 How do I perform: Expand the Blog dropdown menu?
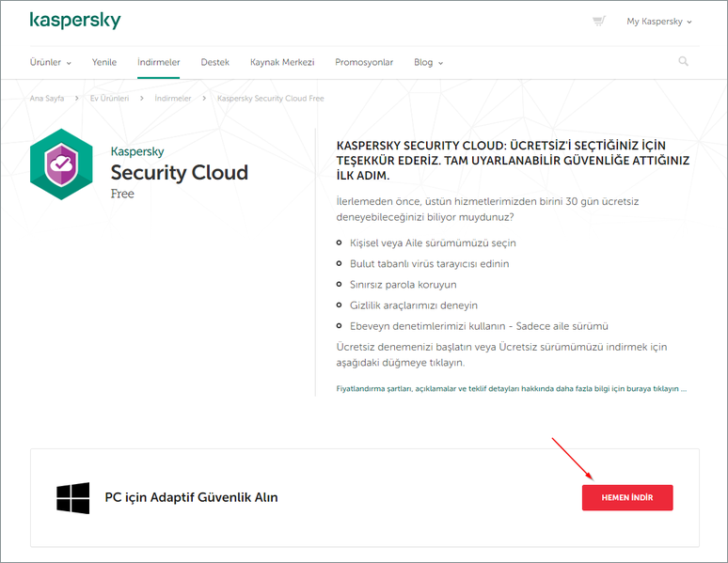point(428,62)
